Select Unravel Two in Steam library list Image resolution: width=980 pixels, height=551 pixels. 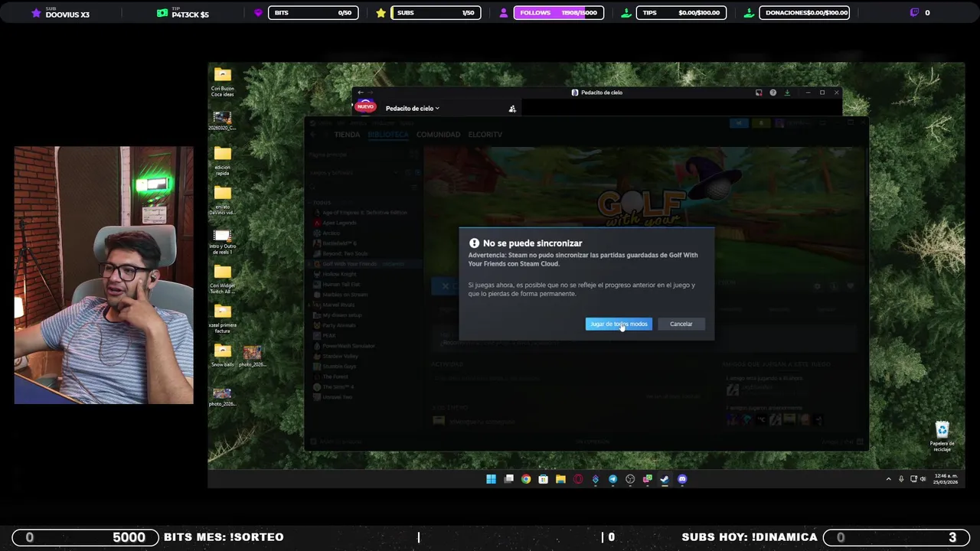[332, 397]
